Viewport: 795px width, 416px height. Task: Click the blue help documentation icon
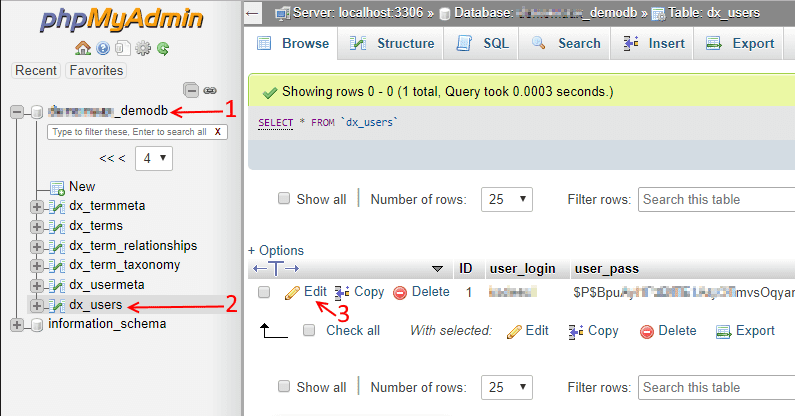point(103,48)
